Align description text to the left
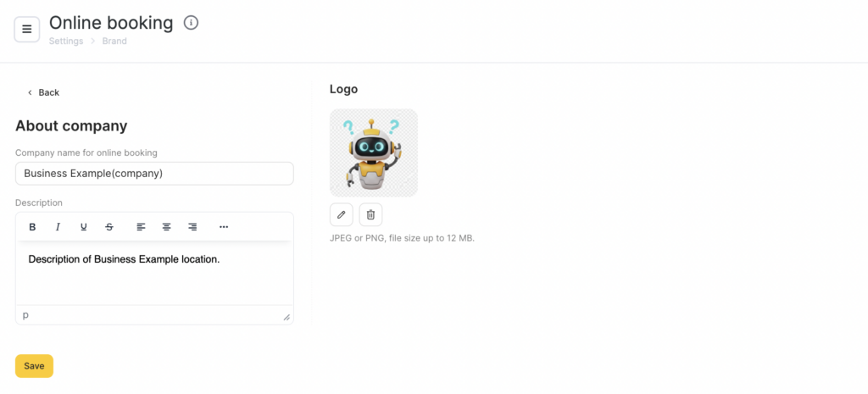Viewport: 868px width, 394px height. click(142, 227)
